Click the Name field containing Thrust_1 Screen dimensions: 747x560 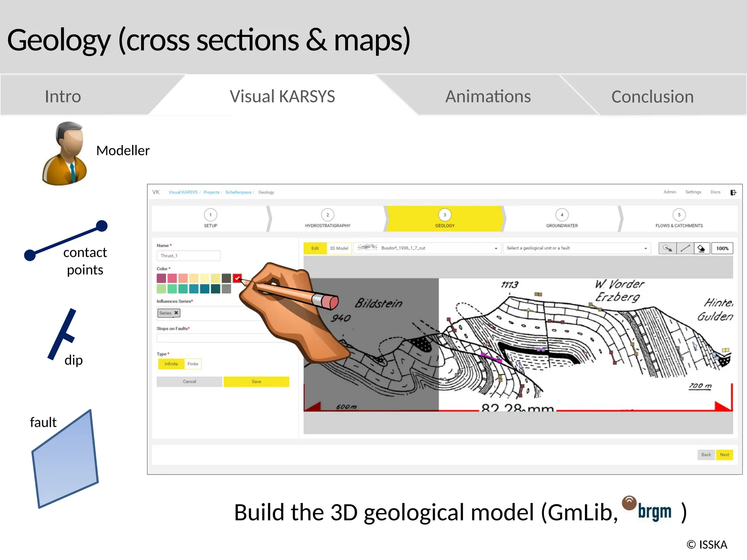(x=188, y=256)
